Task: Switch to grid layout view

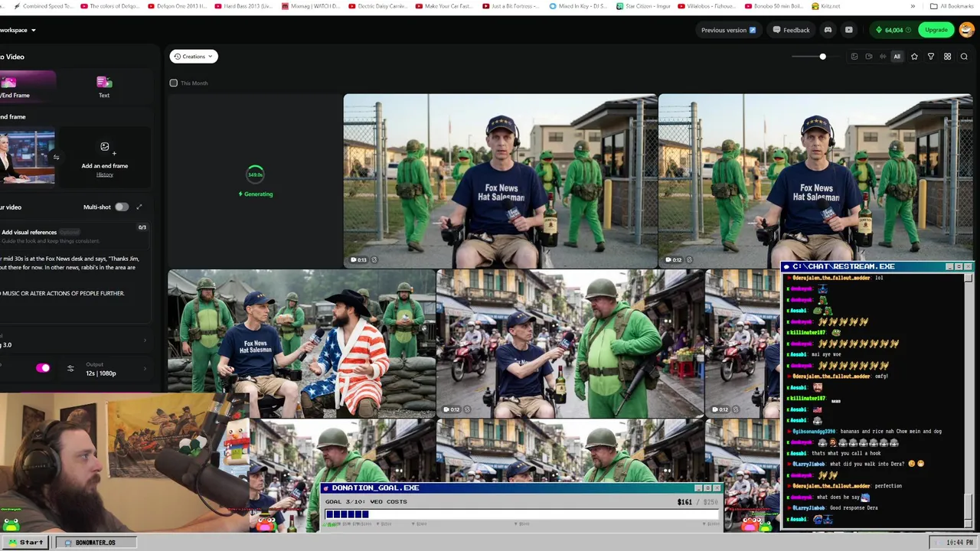Action: click(947, 57)
